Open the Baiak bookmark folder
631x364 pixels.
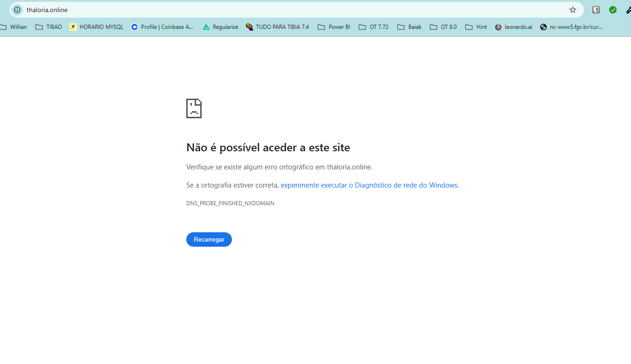409,27
